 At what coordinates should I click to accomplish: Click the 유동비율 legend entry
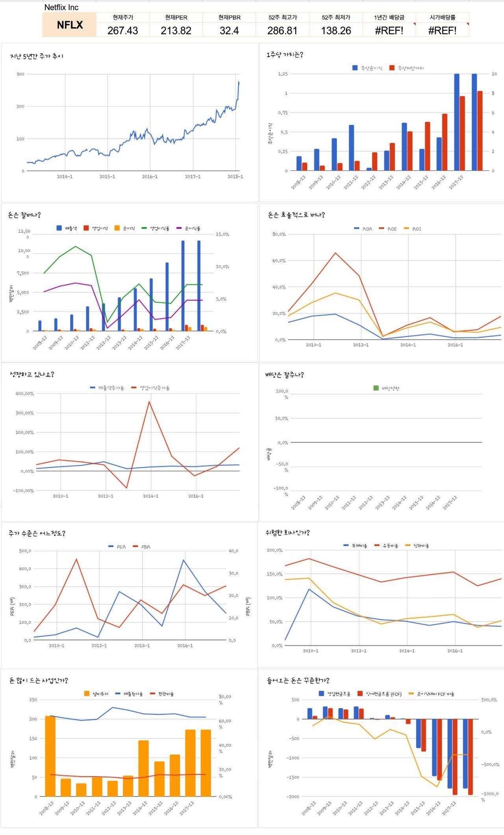pos(386,546)
